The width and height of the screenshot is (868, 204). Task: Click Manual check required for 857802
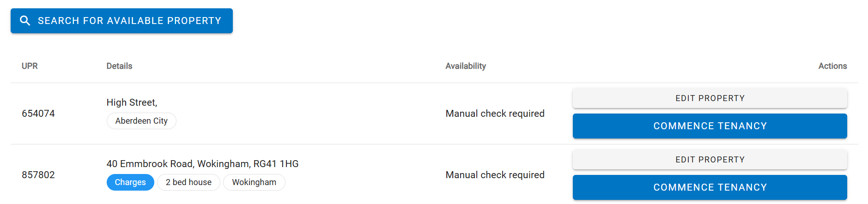click(495, 175)
